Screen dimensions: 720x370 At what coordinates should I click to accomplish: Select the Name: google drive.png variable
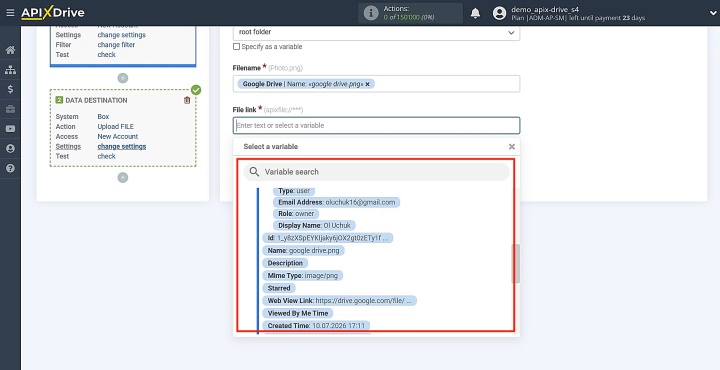pos(304,250)
